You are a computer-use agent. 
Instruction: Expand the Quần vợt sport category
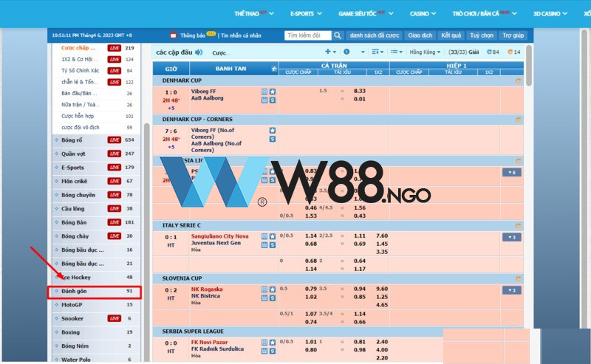click(96, 154)
